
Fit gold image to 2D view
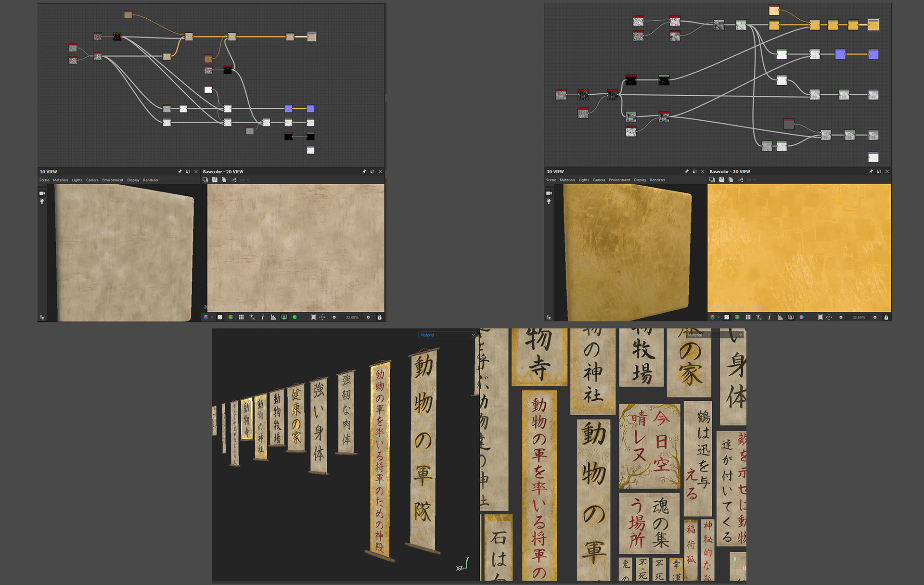point(820,318)
